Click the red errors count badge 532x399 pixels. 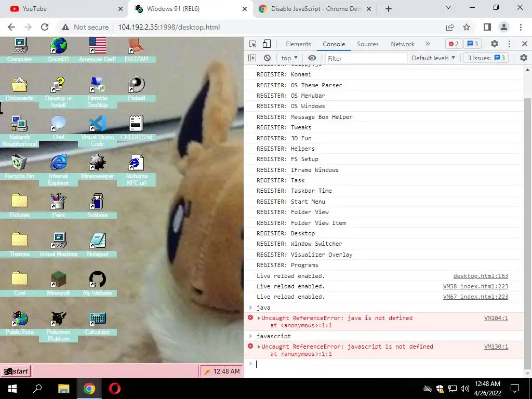[x=454, y=44]
